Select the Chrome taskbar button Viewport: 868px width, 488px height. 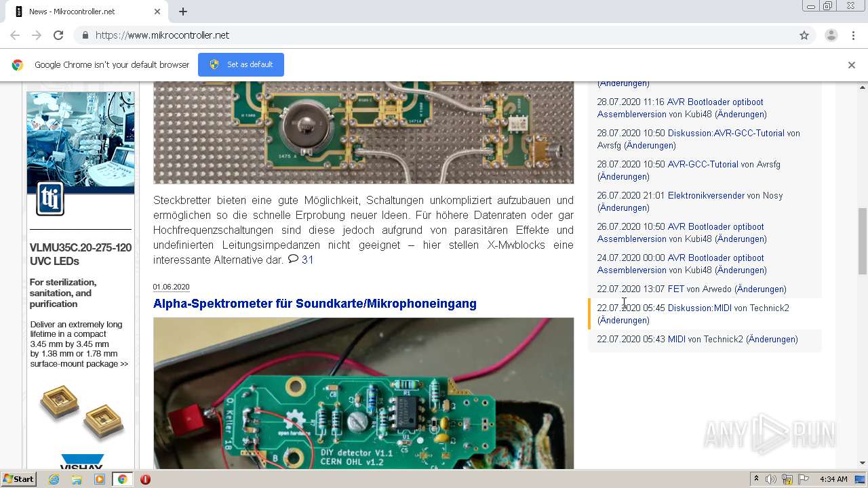(123, 479)
